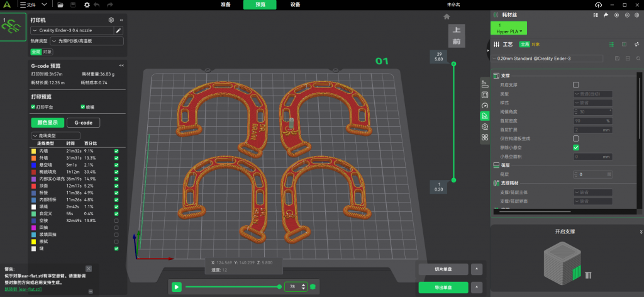This screenshot has width=644, height=297.
Task: Click the home view icon above the view cube
Action: click(x=447, y=16)
